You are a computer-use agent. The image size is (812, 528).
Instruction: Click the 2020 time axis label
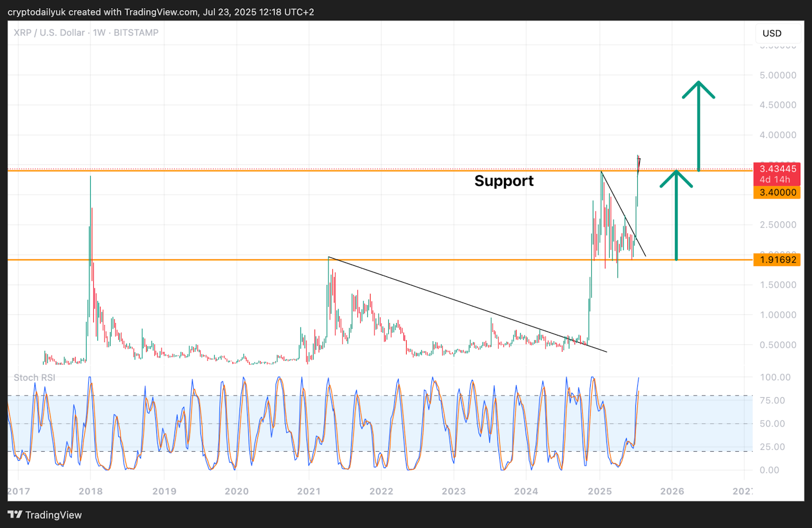coord(236,491)
